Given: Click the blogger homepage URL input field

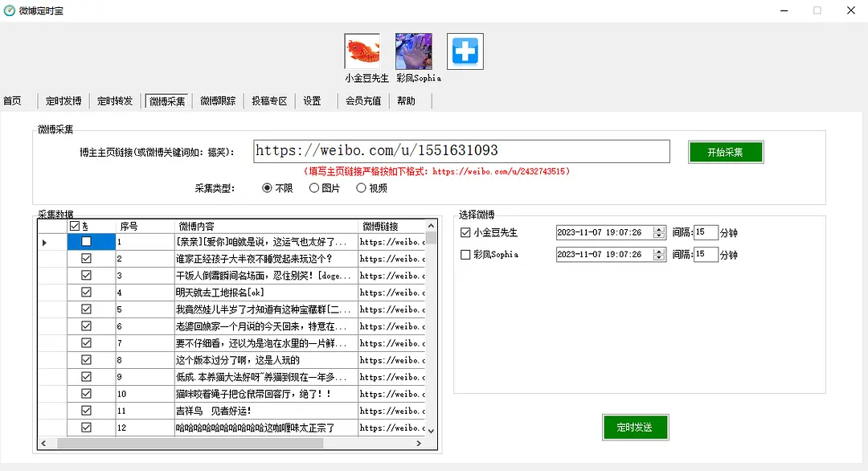Looking at the screenshot, I should (461, 151).
